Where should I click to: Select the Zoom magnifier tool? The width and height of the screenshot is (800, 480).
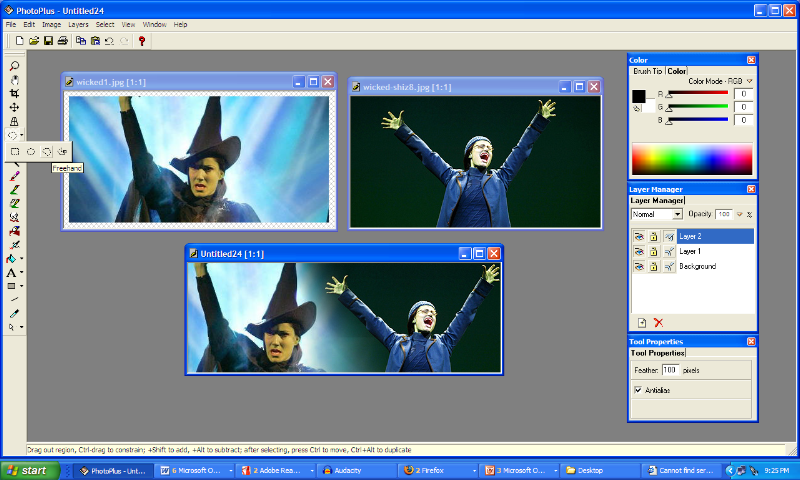14,66
